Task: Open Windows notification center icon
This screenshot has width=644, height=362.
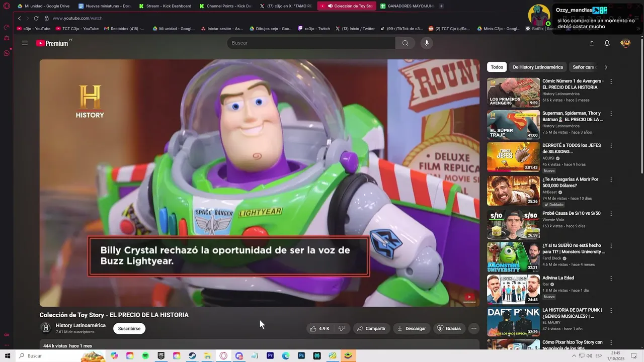Action: coord(634,356)
